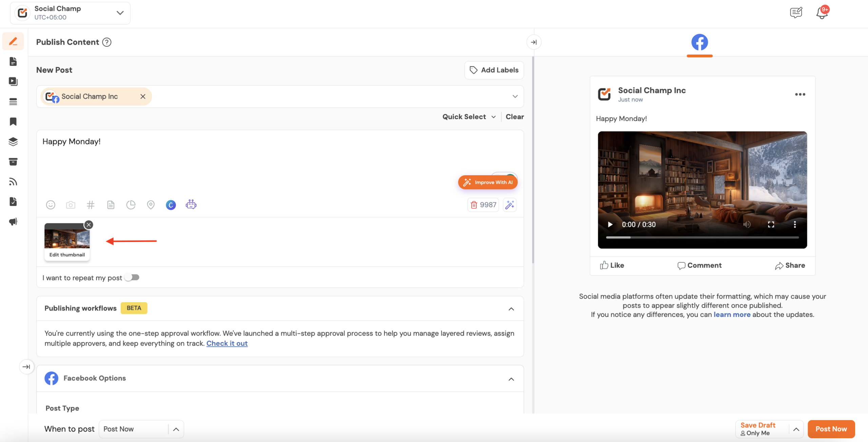The image size is (868, 442).
Task: Open RSS feed icon in sidebar
Action: click(13, 182)
